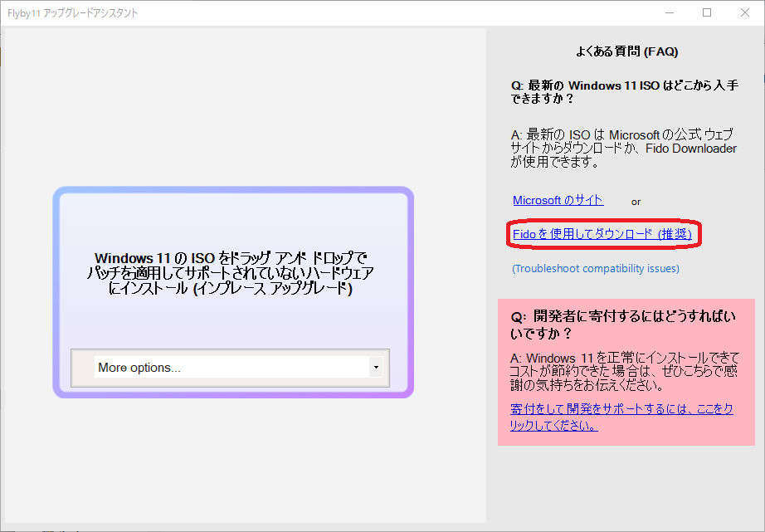This screenshot has height=532, width=765.
Task: Select the question 開発者に寄付するには
Action: (x=623, y=325)
